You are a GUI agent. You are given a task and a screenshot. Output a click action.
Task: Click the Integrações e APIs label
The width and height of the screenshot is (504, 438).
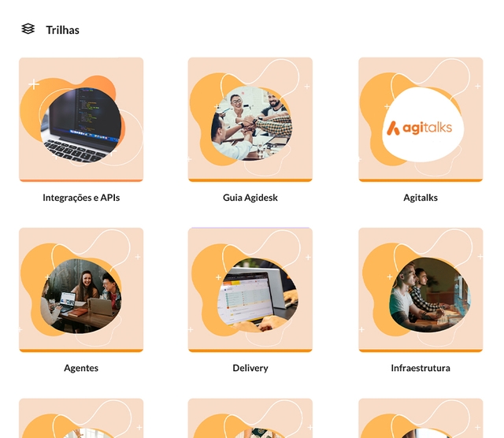point(81,198)
